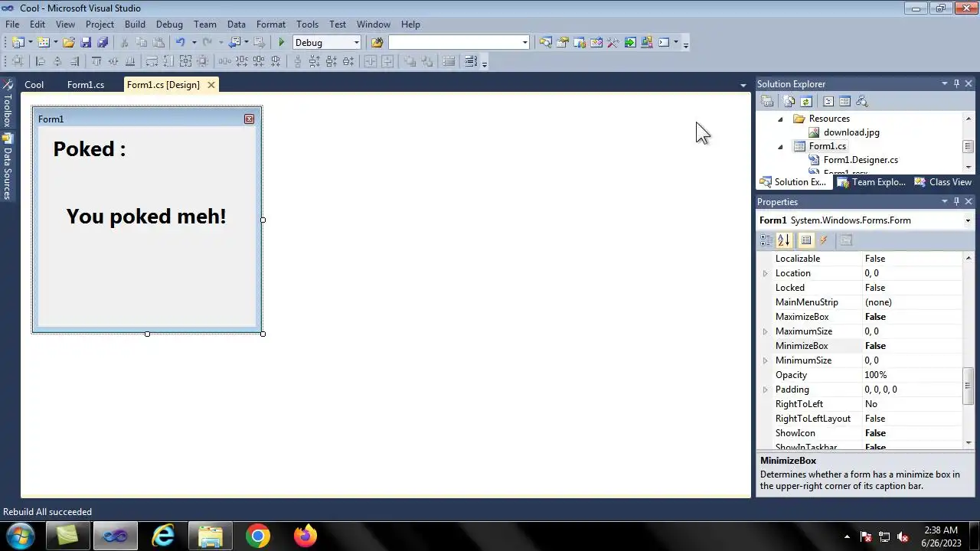Open the Tools menu
980x551 pixels.
click(307, 24)
